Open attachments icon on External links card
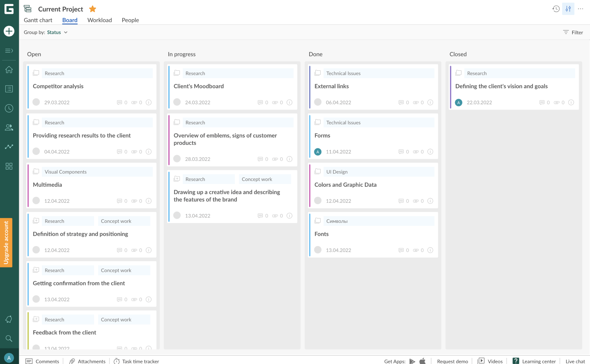The height and width of the screenshot is (364, 590). tap(416, 102)
